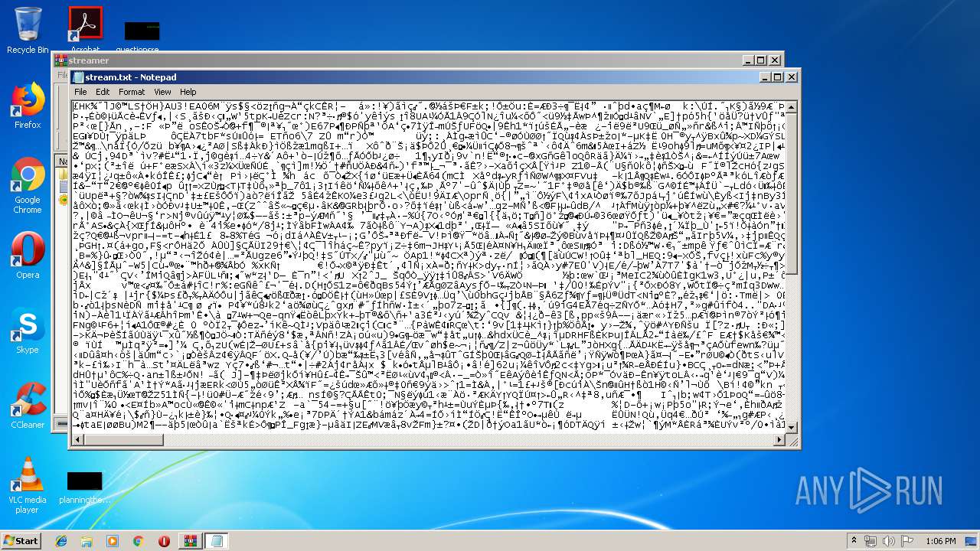The width and height of the screenshot is (980, 551).
Task: Switch to the WinRAR taskbar button
Action: coord(190,541)
